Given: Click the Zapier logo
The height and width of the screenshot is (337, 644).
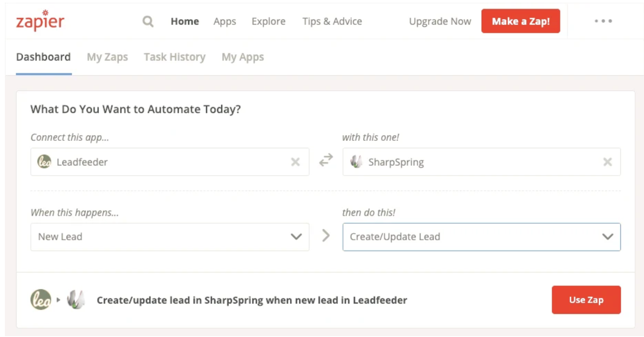Looking at the screenshot, I should (40, 21).
